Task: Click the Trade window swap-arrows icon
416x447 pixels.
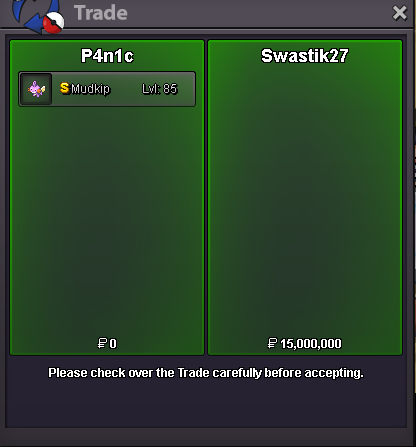Action: click(x=38, y=16)
